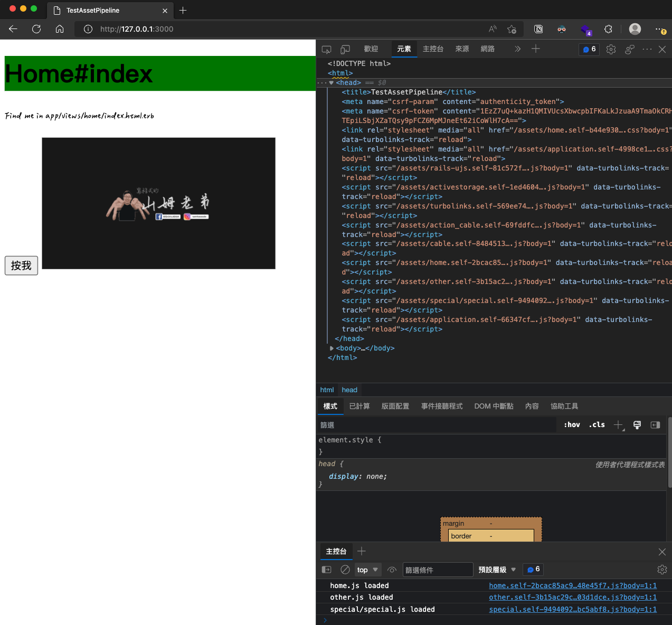Toggle device emulation mode
This screenshot has height=625, width=672.
pos(345,49)
